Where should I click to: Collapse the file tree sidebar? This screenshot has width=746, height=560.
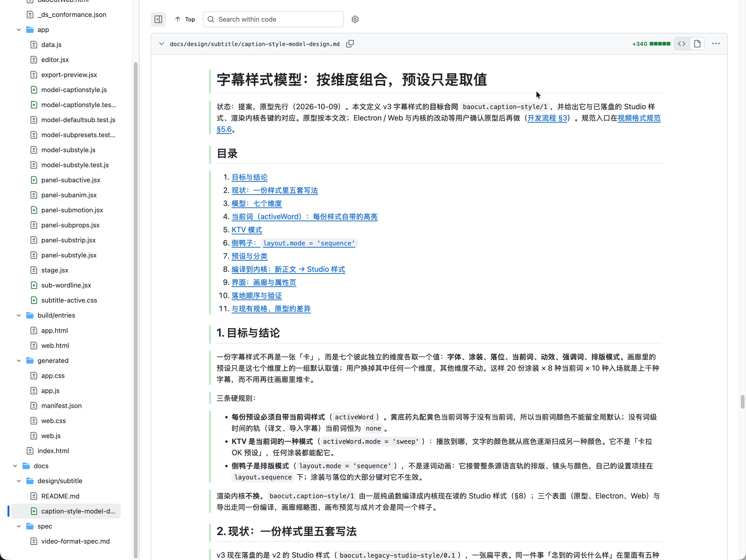coord(158,19)
